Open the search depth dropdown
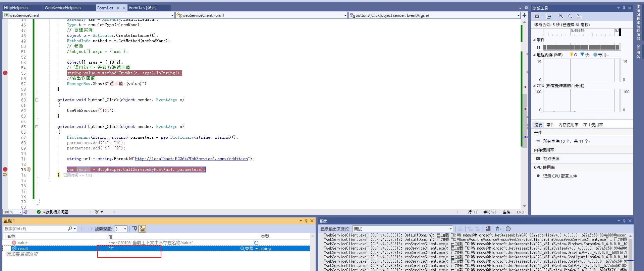 [x=125, y=229]
